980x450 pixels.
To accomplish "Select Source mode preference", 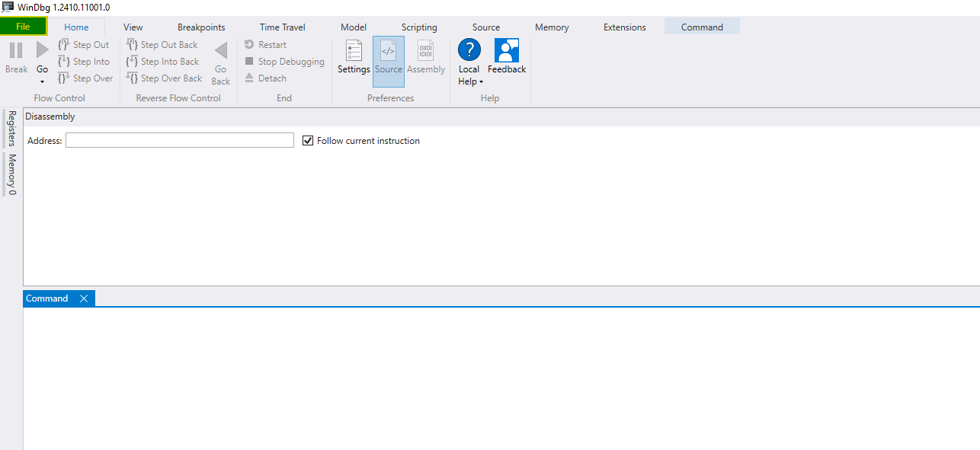I will 389,61.
